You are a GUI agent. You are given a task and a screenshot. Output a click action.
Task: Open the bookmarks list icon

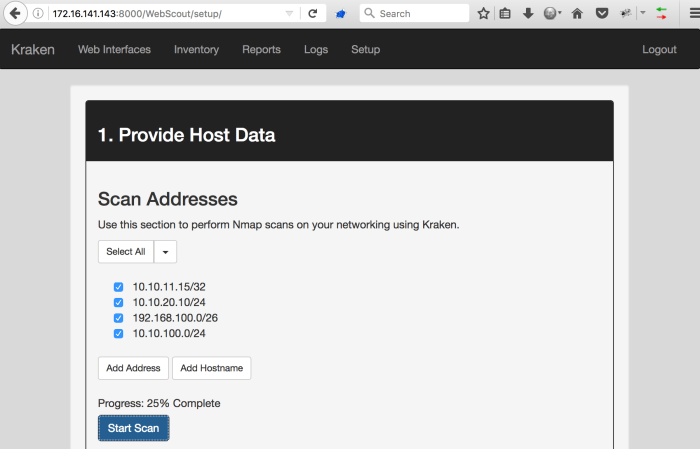(x=505, y=13)
